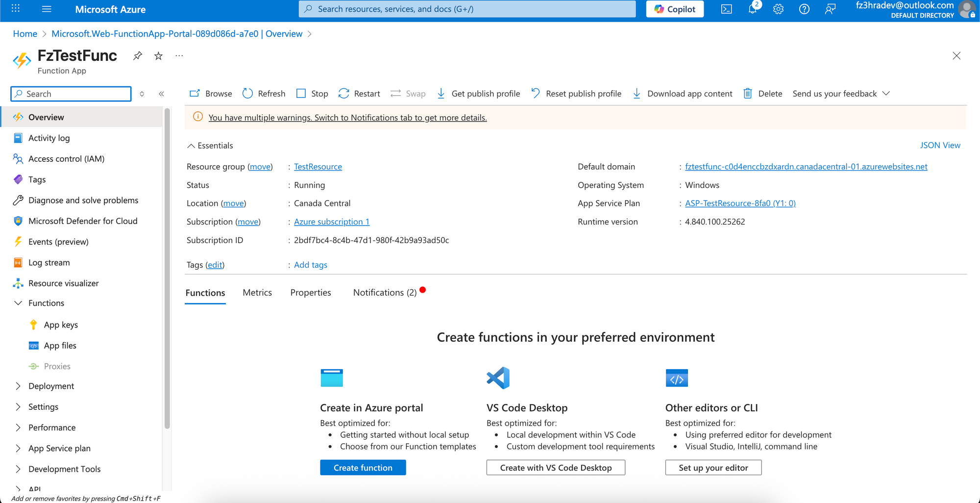980x503 pixels.
Task: Focus the sidebar Search field
Action: [71, 94]
